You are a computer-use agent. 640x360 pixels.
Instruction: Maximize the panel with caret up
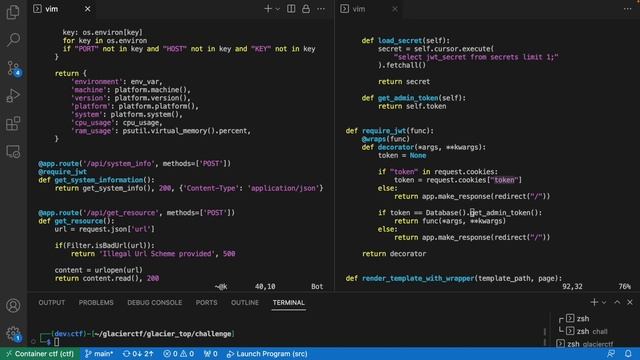point(617,302)
